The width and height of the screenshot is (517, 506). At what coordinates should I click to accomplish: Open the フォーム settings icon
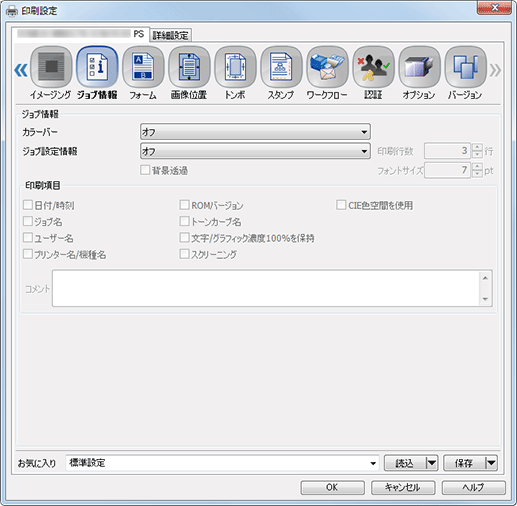pos(143,67)
